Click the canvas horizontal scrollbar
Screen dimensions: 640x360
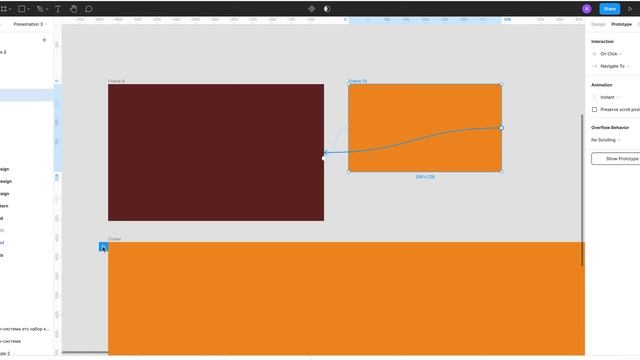pyautogui.click(x=85, y=352)
